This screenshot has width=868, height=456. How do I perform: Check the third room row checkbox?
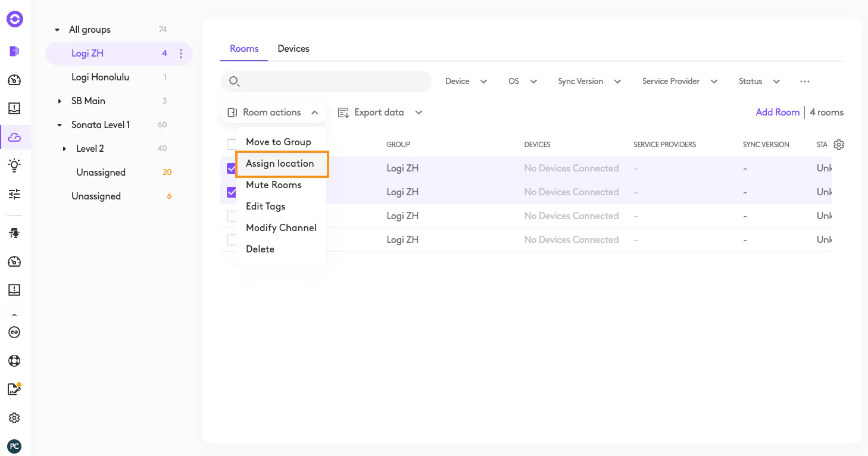pyautogui.click(x=232, y=216)
